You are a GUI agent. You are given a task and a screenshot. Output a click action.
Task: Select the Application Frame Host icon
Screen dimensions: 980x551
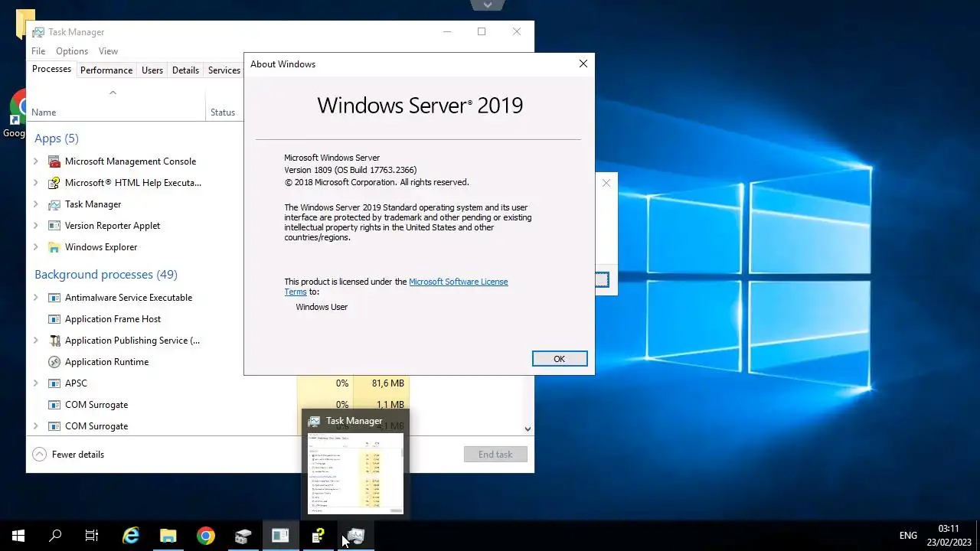[x=54, y=319]
